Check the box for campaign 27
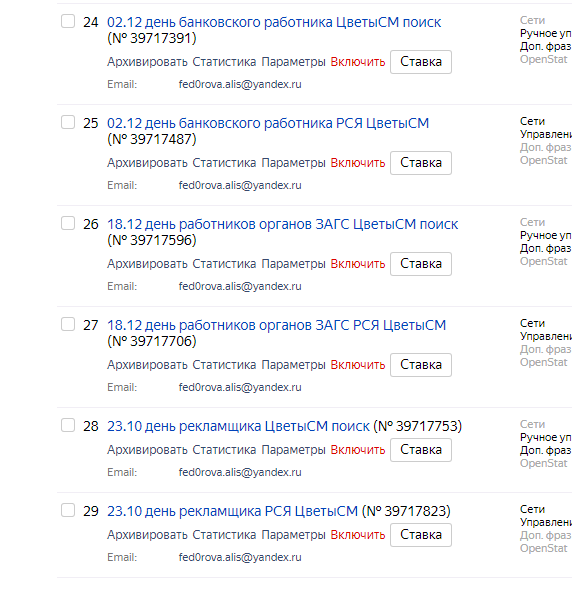572x594 pixels. (x=68, y=324)
